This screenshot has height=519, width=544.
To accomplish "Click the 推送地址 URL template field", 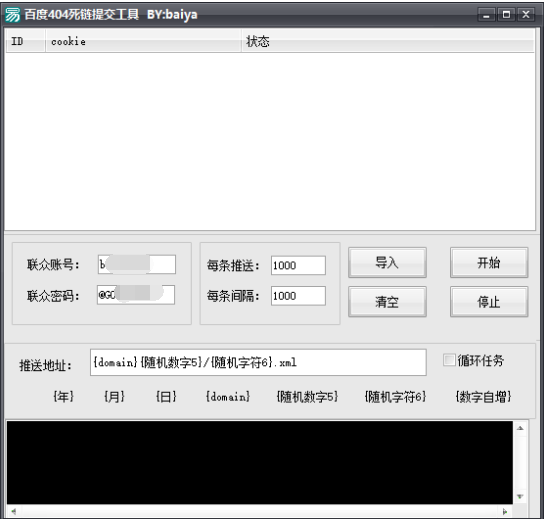I will 258,362.
